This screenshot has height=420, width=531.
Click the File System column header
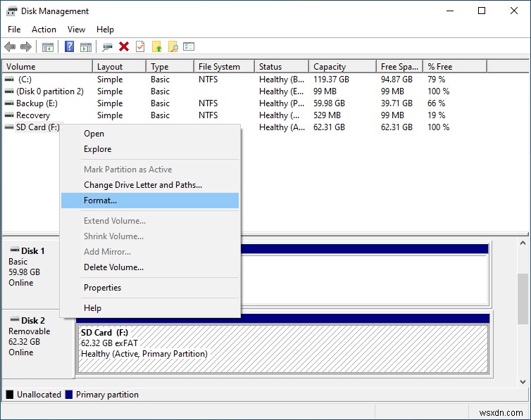click(219, 67)
